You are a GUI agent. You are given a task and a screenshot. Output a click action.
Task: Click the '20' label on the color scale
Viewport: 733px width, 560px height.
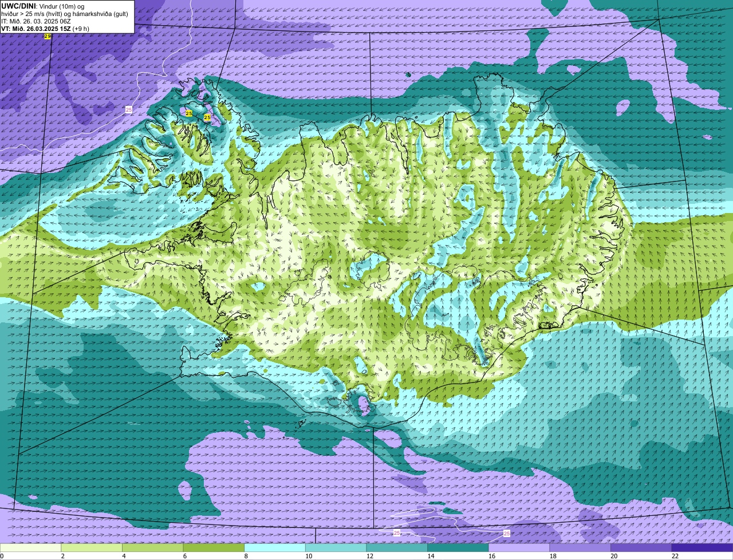pos(614,556)
